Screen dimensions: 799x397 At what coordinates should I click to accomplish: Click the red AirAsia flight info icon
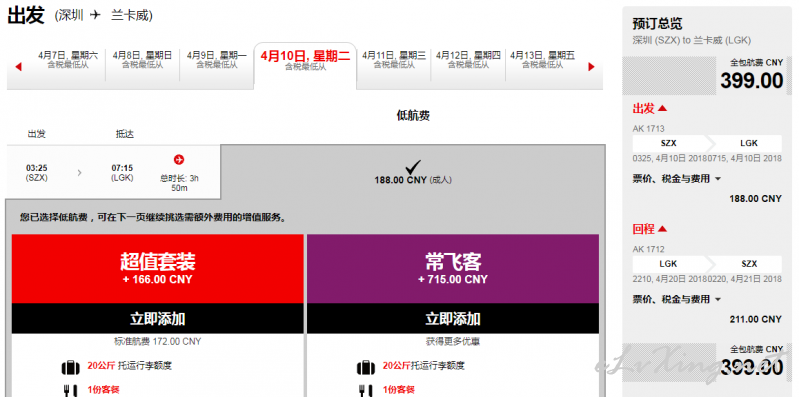179,160
